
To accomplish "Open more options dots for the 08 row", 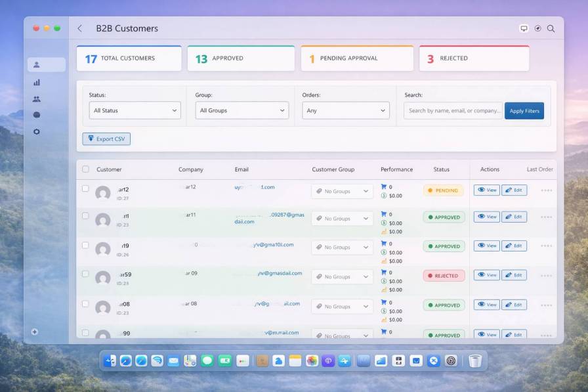I will pos(547,305).
